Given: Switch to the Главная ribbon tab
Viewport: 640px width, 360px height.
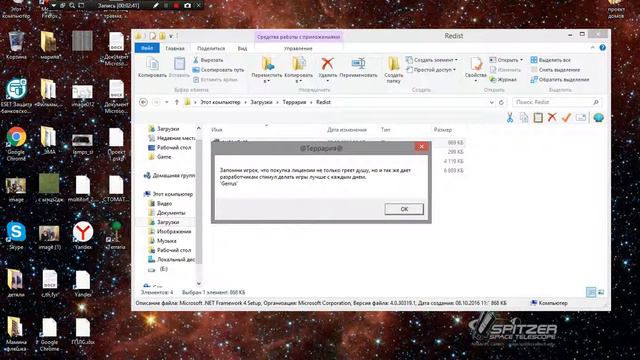Looking at the screenshot, I should tap(175, 48).
